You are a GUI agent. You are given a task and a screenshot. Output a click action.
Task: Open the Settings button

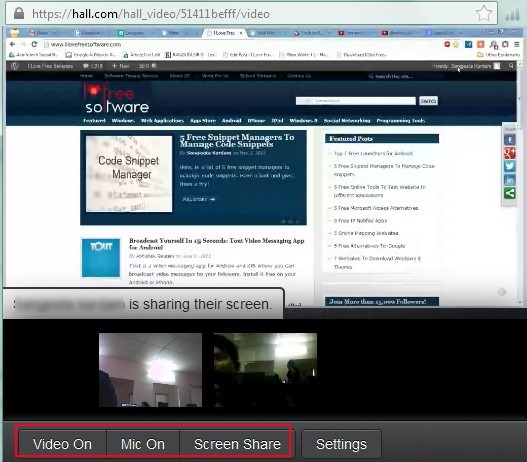pyautogui.click(x=341, y=444)
